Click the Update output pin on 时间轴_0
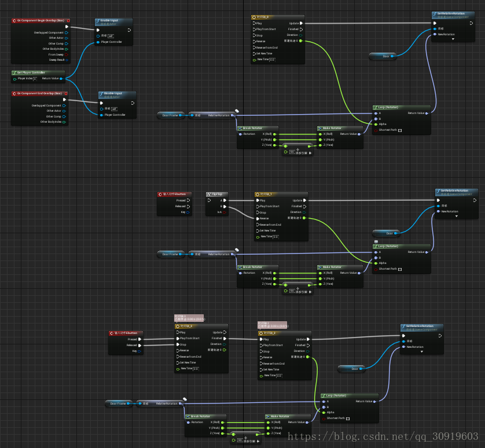This screenshot has height=448, width=485. pos(302,23)
